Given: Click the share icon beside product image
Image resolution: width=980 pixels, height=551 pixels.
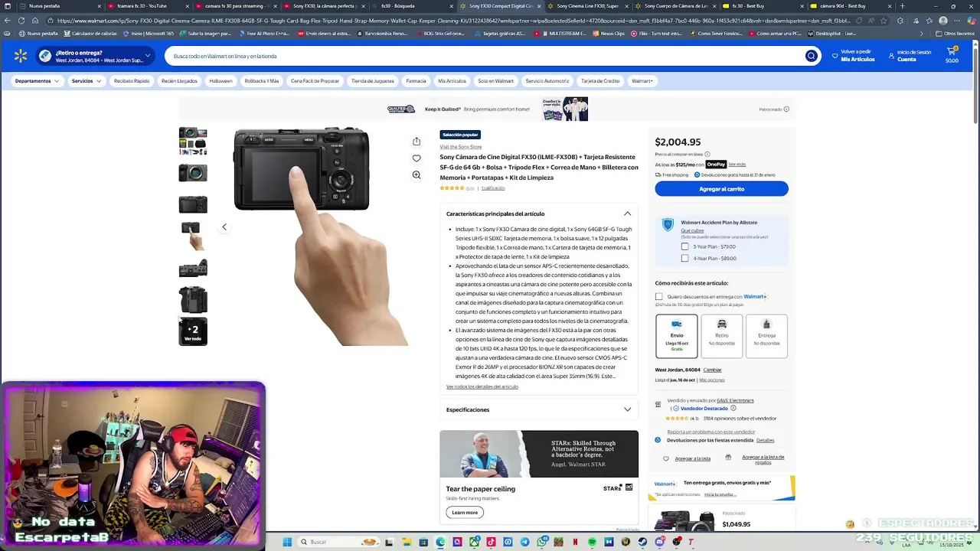Looking at the screenshot, I should [x=416, y=142].
